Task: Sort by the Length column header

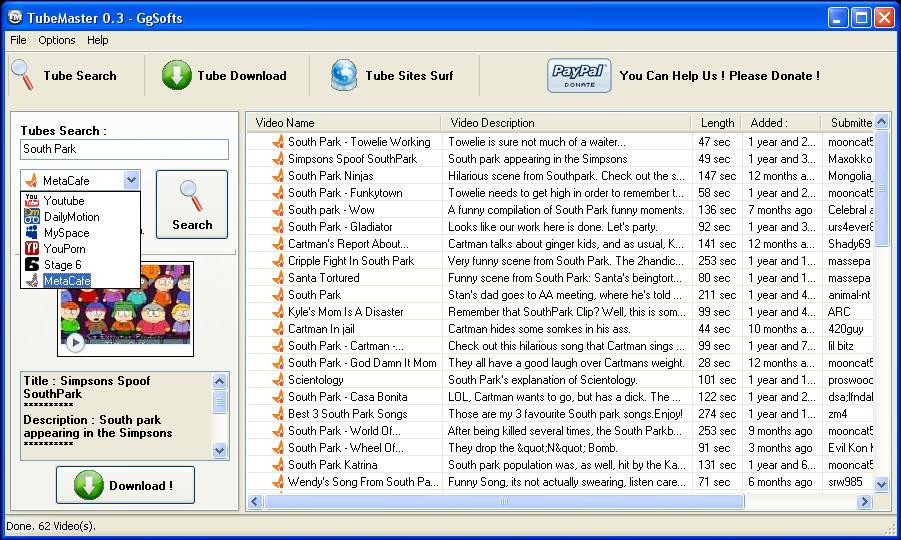Action: pos(717,123)
